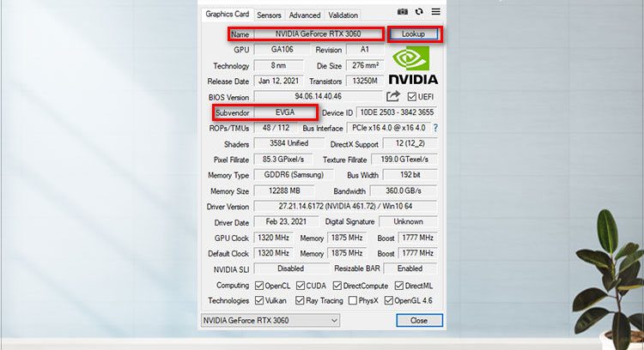This screenshot has width=644, height=350.
Task: Click the NVIDIA logo
Action: click(x=413, y=65)
